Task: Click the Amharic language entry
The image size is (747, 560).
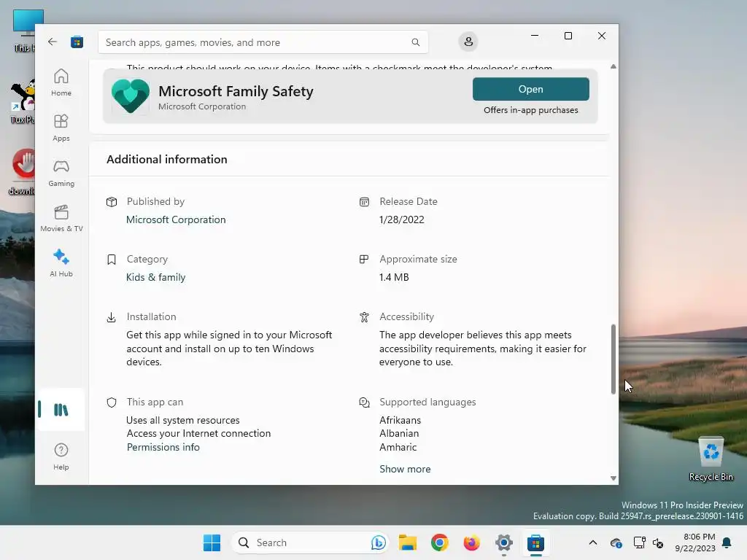Action: click(x=398, y=447)
